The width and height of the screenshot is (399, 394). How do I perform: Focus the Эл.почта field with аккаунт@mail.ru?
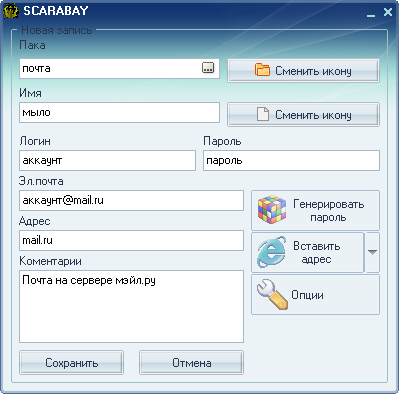(x=131, y=201)
